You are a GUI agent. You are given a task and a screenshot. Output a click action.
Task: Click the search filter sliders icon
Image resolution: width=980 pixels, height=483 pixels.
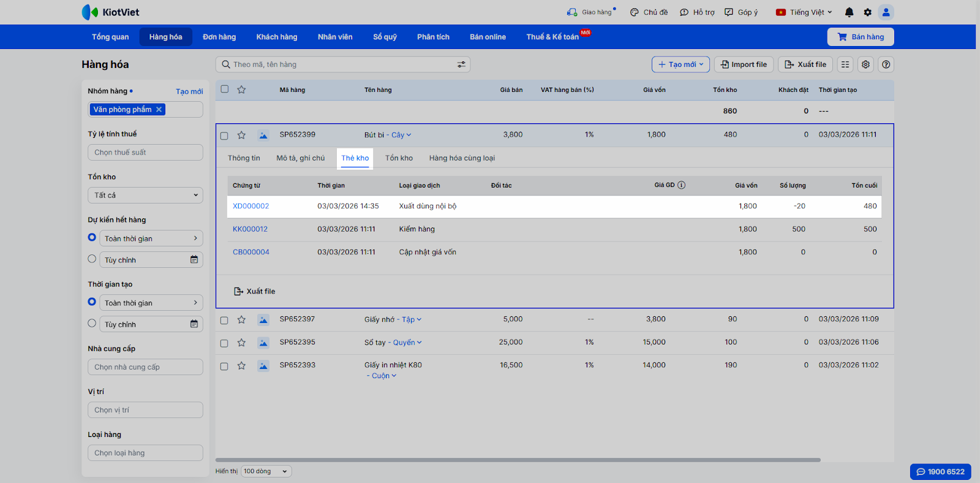[x=461, y=64]
